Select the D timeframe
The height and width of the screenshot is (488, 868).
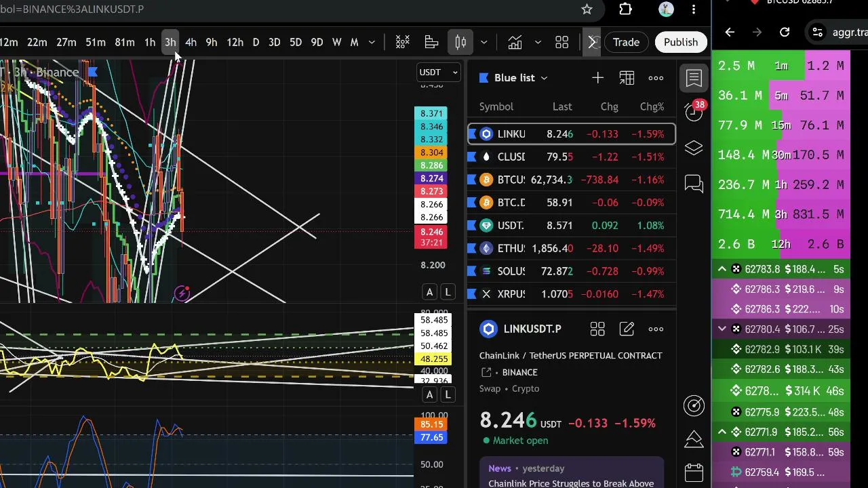pyautogui.click(x=256, y=43)
